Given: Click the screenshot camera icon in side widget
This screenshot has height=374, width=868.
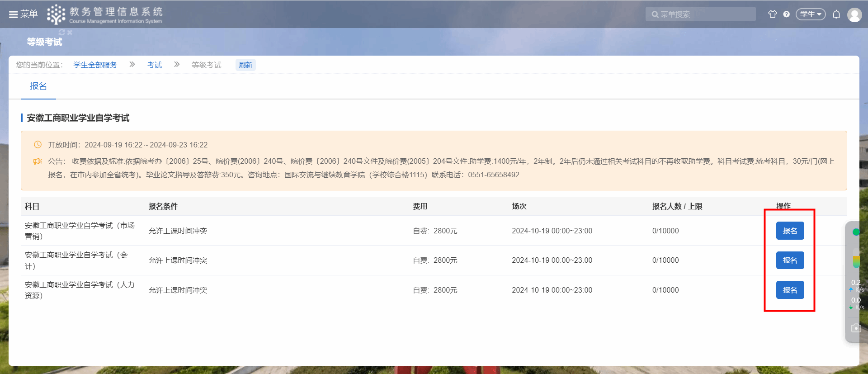Looking at the screenshot, I should pos(856,328).
